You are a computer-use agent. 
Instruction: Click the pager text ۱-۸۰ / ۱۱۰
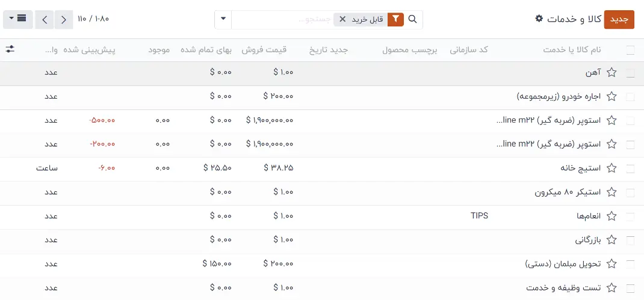tap(93, 19)
